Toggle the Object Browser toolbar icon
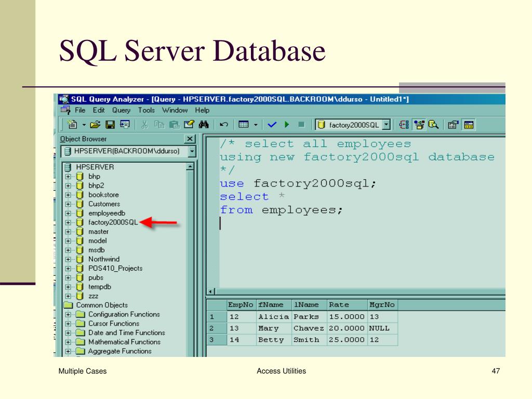 pos(419,125)
